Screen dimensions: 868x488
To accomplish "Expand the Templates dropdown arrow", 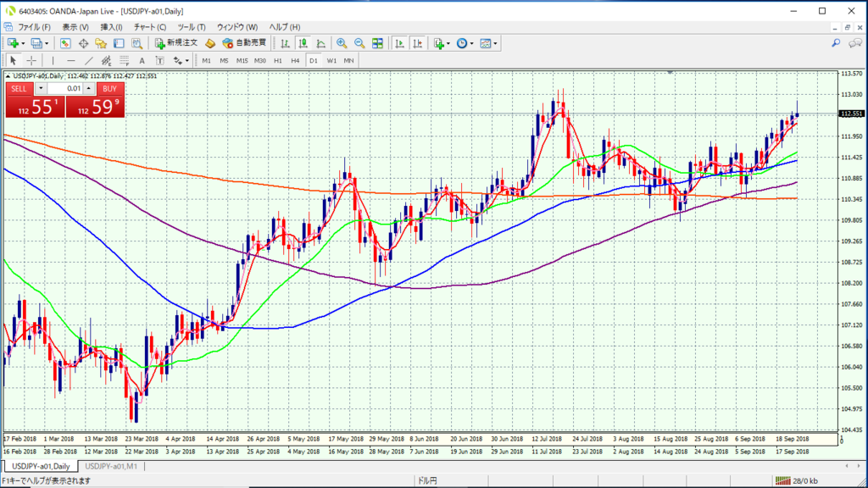I will [495, 44].
